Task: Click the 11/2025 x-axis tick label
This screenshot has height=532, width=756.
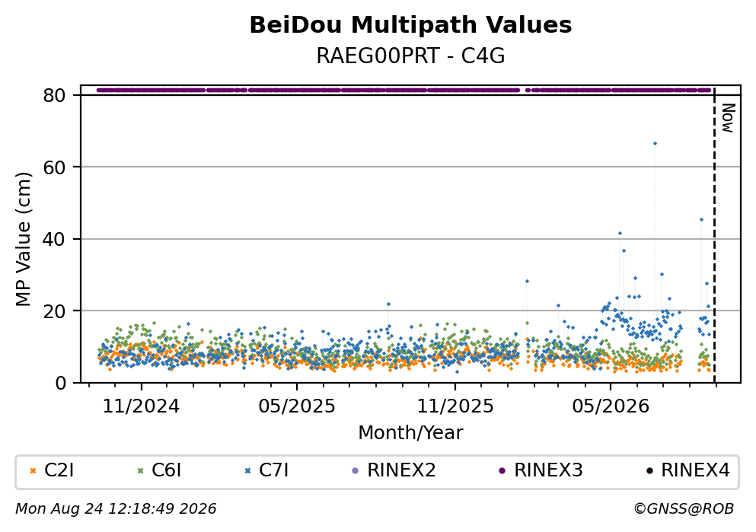Action: (x=455, y=406)
